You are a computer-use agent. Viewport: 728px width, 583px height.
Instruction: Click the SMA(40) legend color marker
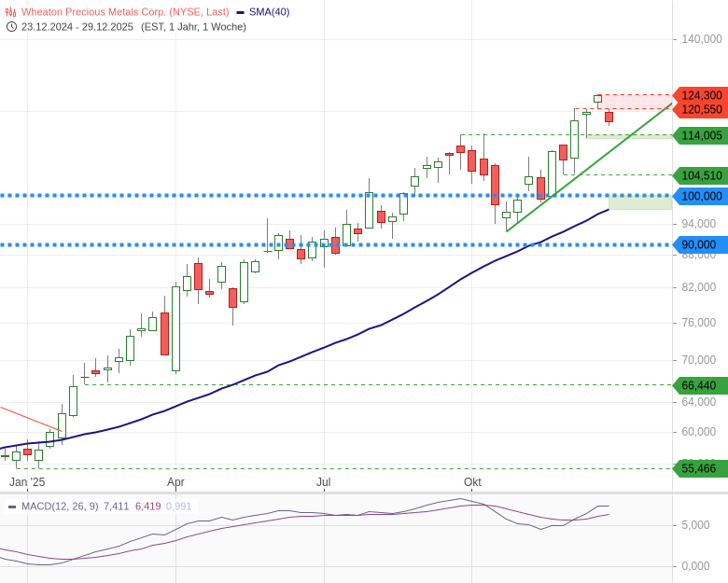(240, 12)
